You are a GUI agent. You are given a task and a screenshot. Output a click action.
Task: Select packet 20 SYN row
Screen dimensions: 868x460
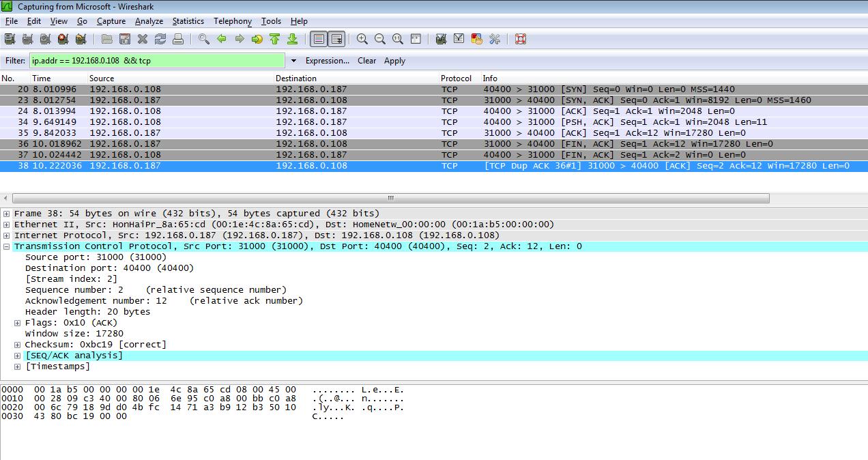click(x=434, y=89)
